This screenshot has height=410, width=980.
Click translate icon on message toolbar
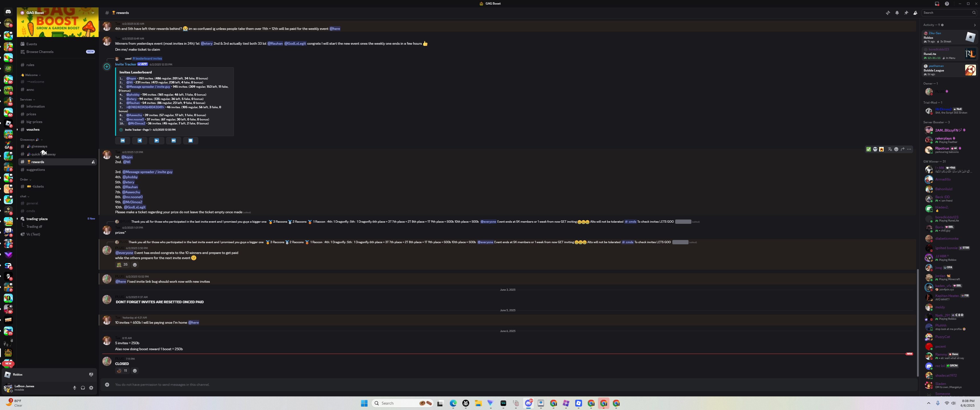click(890, 149)
